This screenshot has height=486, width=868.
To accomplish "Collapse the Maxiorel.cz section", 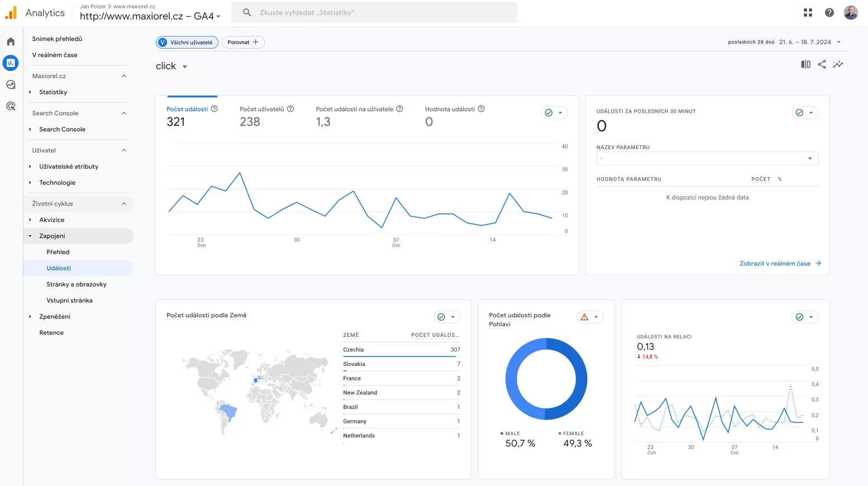I will coord(124,76).
